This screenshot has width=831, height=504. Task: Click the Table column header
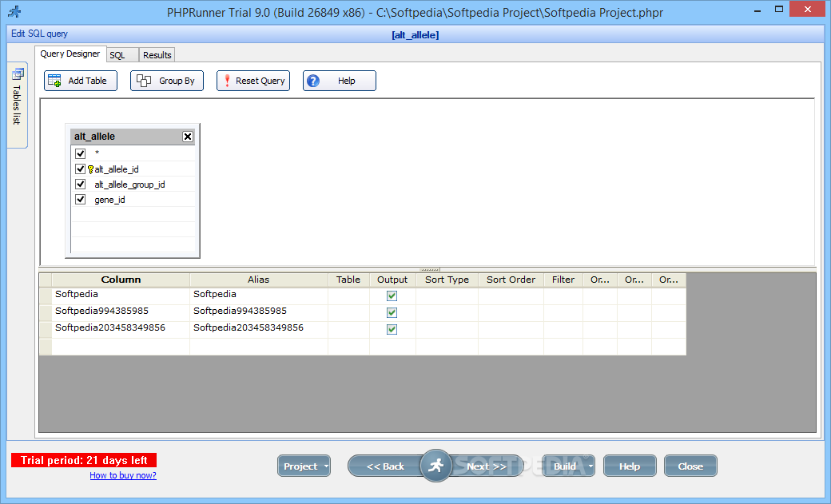point(348,280)
